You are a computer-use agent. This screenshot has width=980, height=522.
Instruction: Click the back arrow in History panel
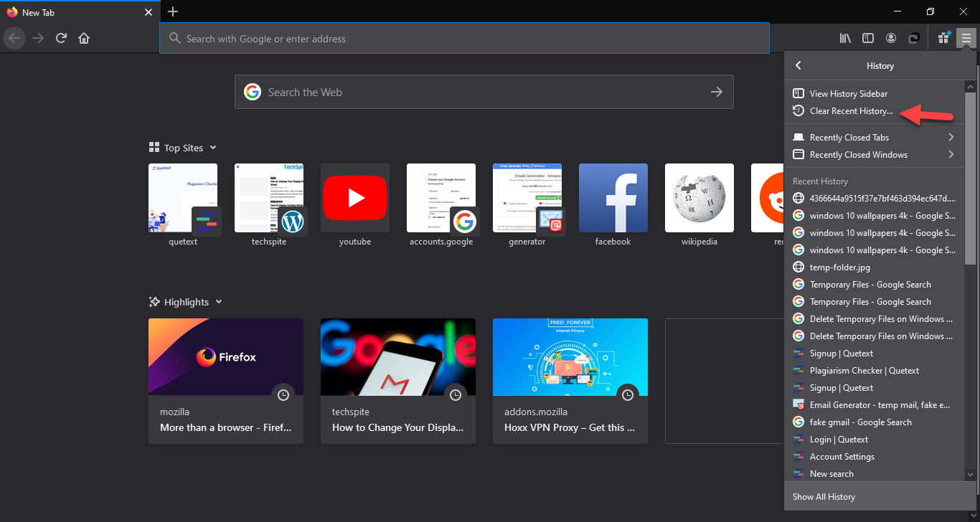tap(798, 65)
